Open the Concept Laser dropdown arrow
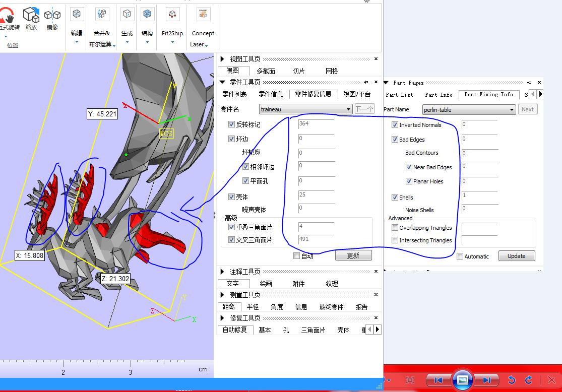 tap(207, 45)
